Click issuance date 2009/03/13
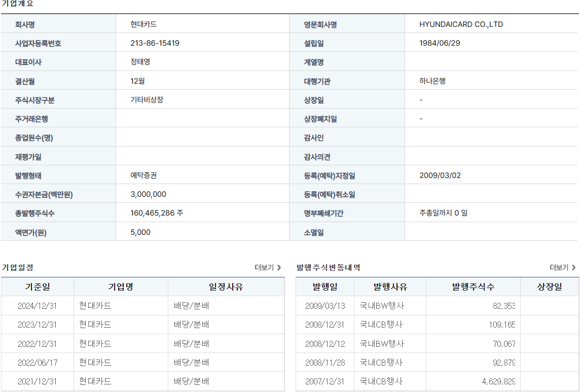The image size is (580, 392). pyautogui.click(x=325, y=306)
